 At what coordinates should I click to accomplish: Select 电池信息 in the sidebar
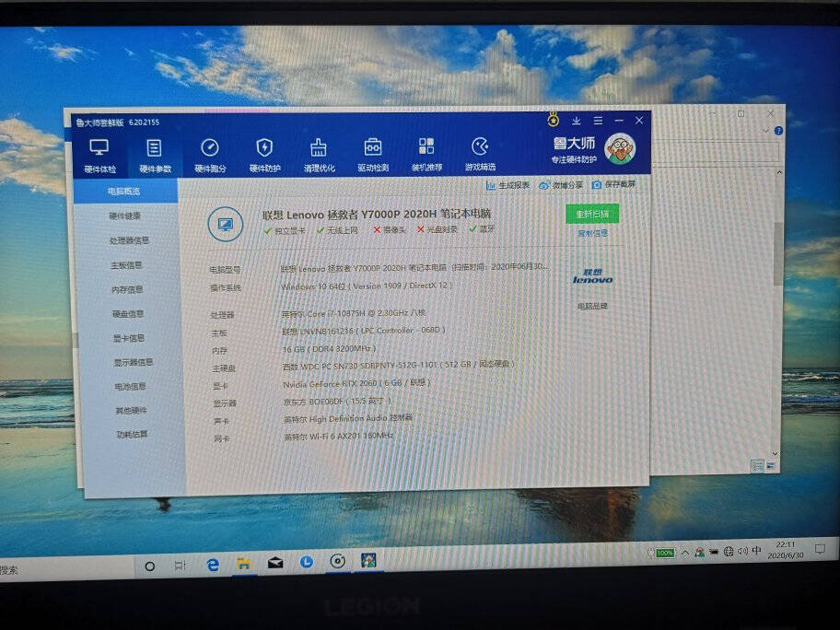pos(130,387)
